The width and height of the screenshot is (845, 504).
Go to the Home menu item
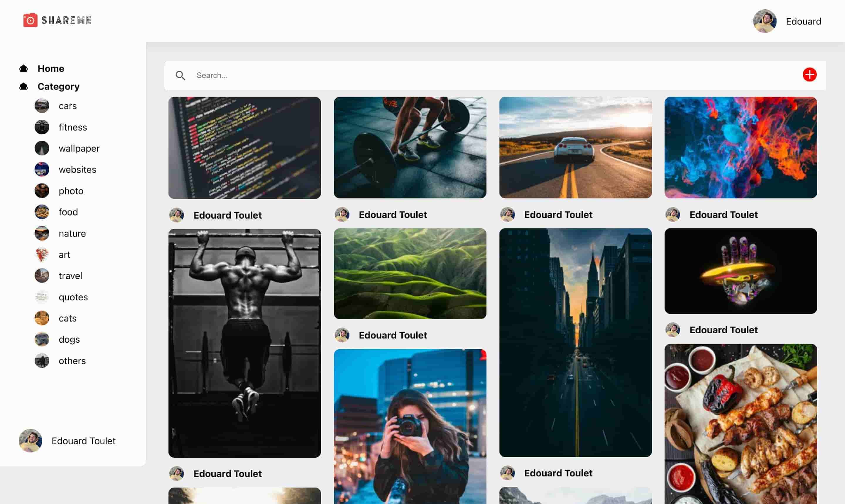[50, 69]
